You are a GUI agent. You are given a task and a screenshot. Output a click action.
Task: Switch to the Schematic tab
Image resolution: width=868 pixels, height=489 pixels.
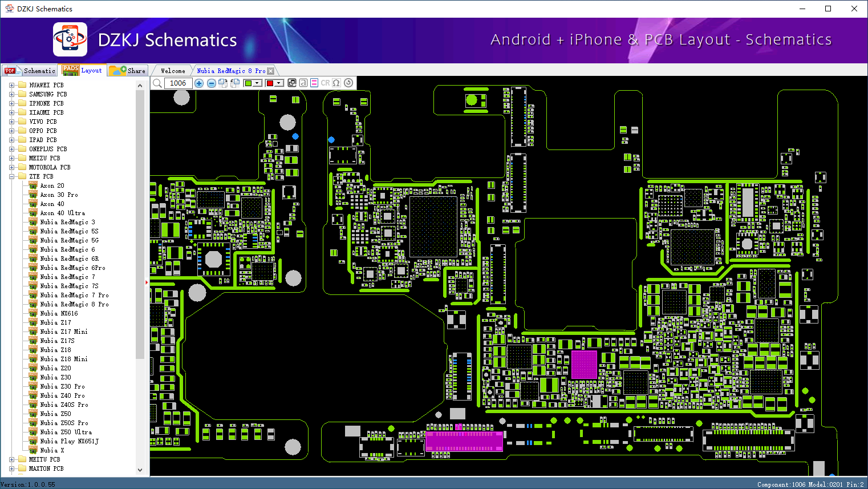[x=29, y=71]
